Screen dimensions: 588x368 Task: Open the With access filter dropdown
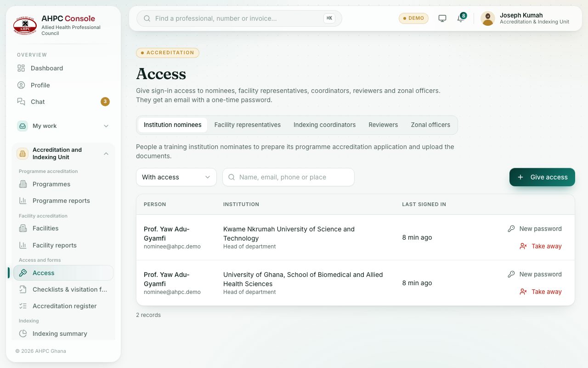point(176,177)
